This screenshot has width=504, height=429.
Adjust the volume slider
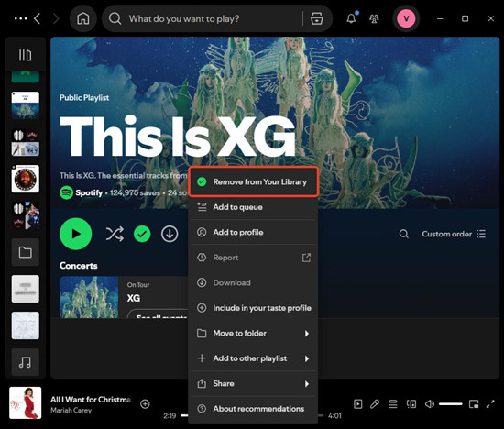click(x=451, y=404)
